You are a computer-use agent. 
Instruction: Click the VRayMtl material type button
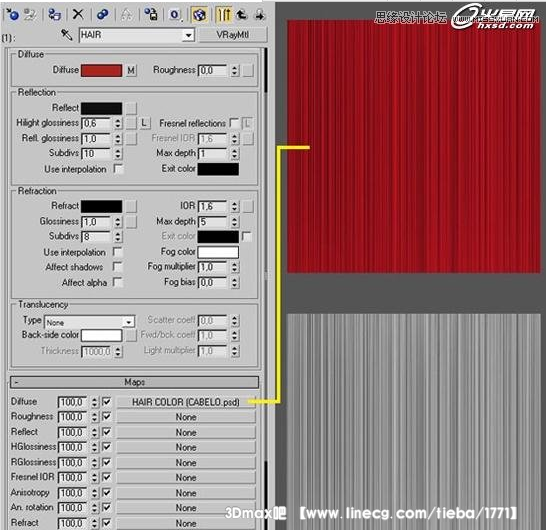pos(233,35)
